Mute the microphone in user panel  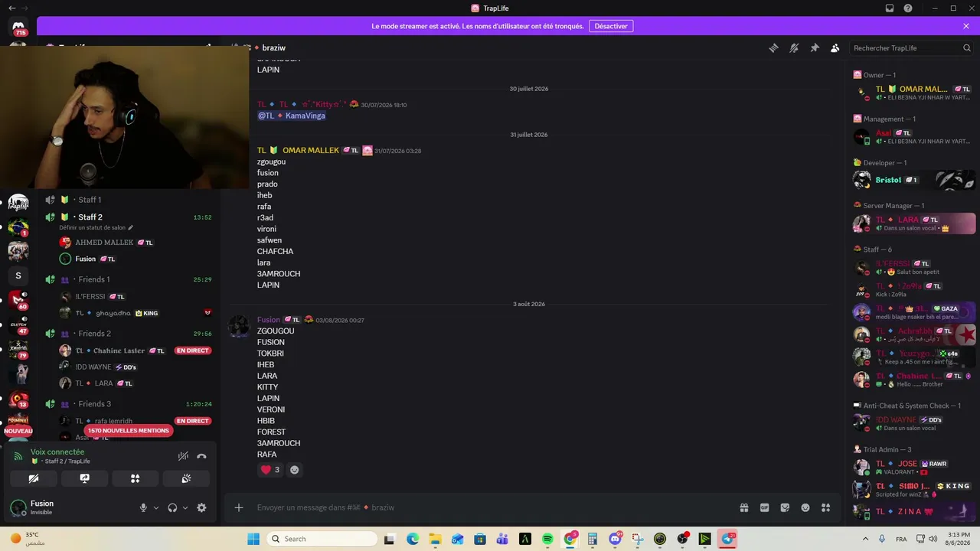[143, 507]
